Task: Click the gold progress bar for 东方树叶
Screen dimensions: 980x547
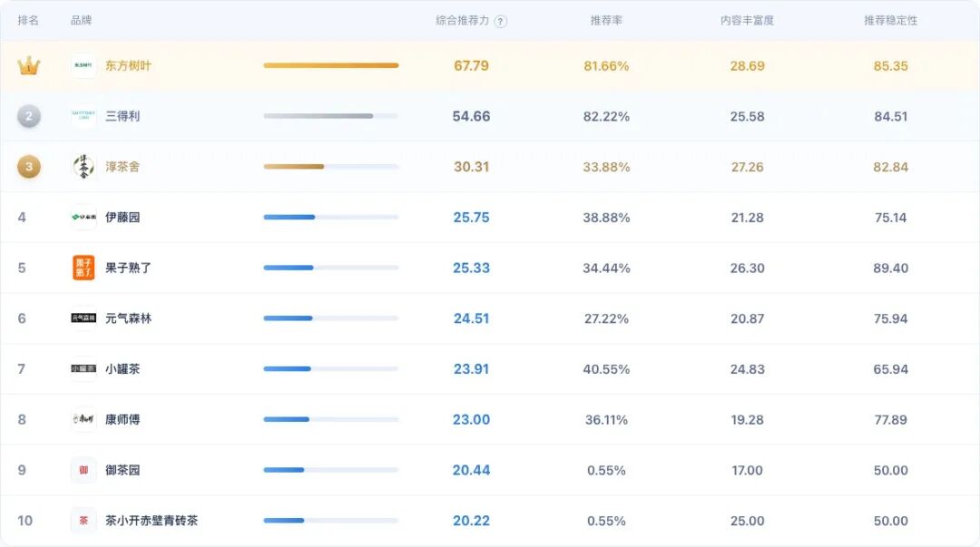Action: pos(331,65)
